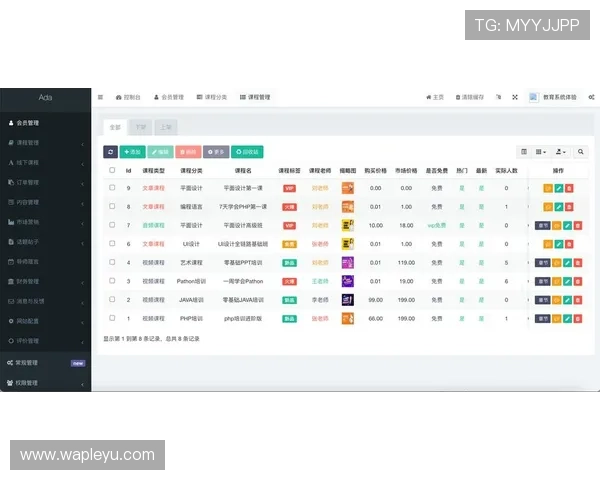Click the yellow action icon in row Id 9

[548, 188]
